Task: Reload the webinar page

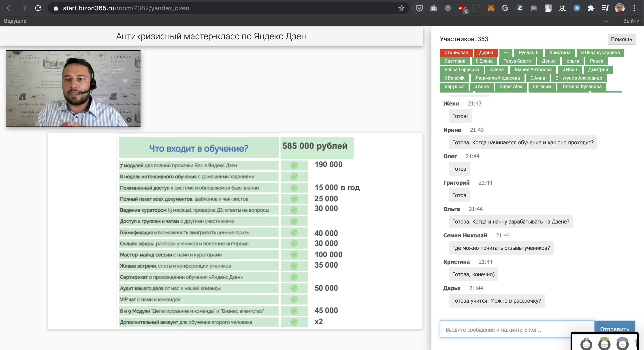Action: (38, 8)
